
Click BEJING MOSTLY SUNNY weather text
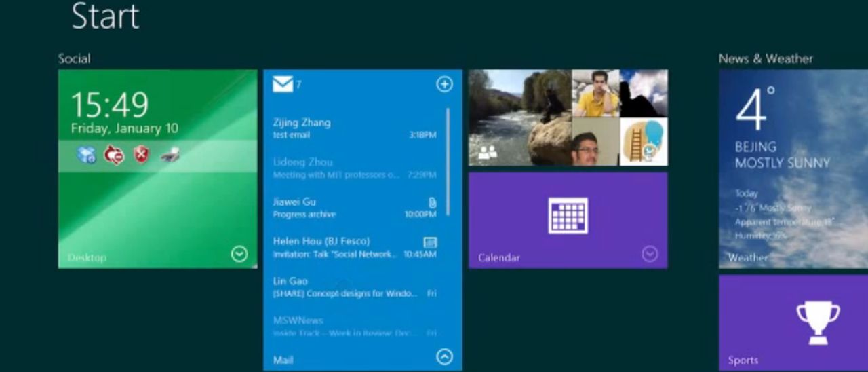pos(783,155)
